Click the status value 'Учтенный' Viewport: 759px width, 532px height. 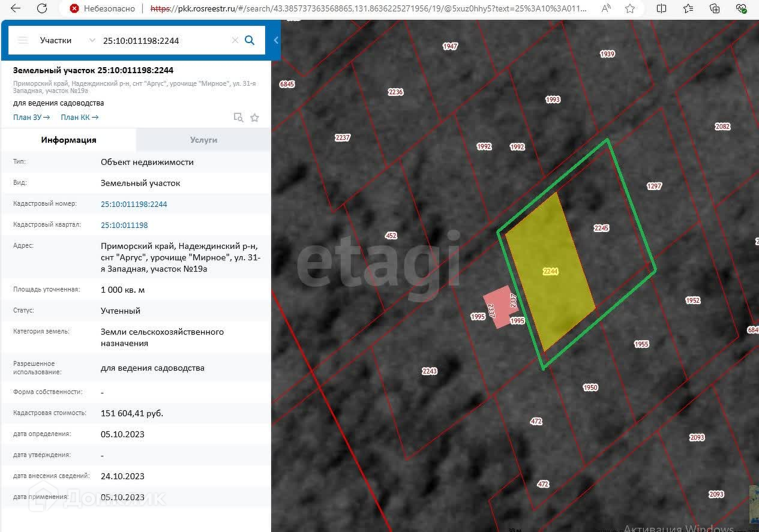click(x=121, y=311)
